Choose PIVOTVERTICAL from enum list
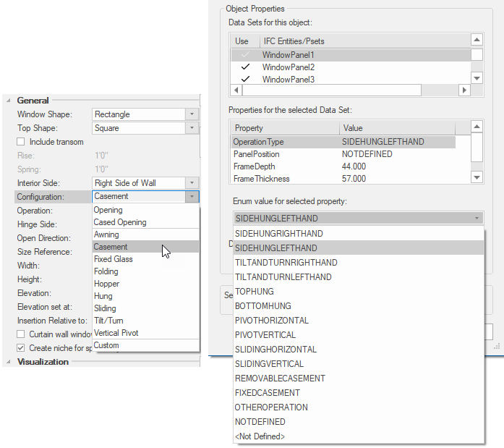 click(265, 334)
